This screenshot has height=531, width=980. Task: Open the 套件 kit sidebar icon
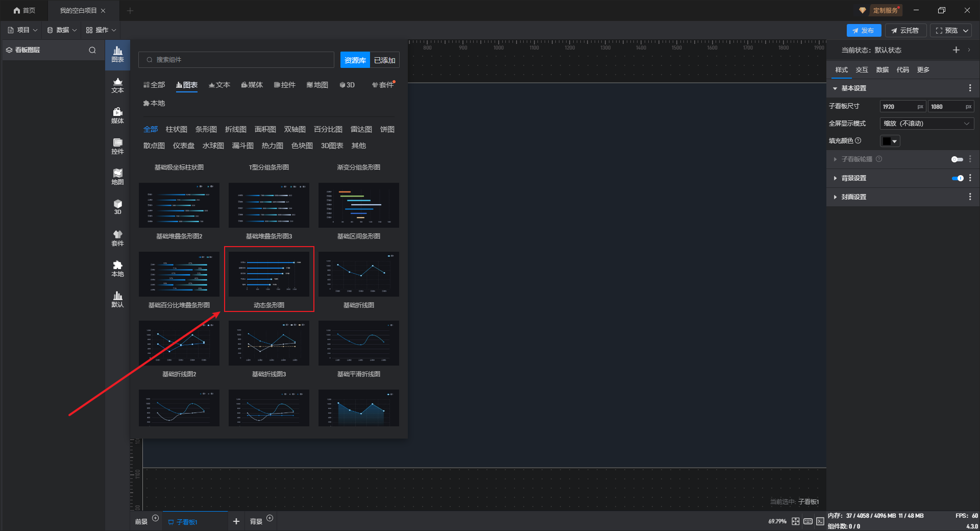point(117,238)
